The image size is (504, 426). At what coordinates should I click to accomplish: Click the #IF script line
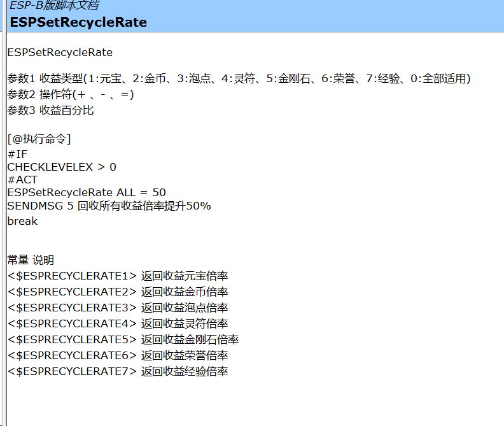(17, 154)
